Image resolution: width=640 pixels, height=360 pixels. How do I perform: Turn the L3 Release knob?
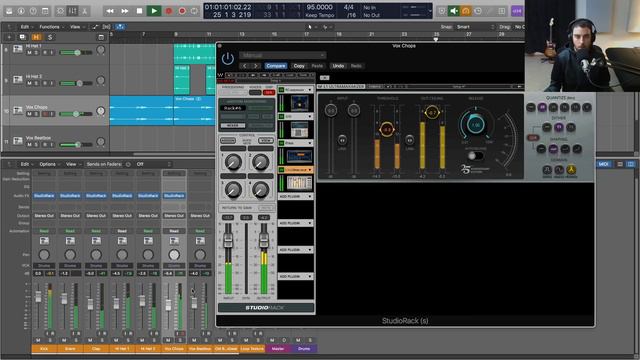pos(476,125)
